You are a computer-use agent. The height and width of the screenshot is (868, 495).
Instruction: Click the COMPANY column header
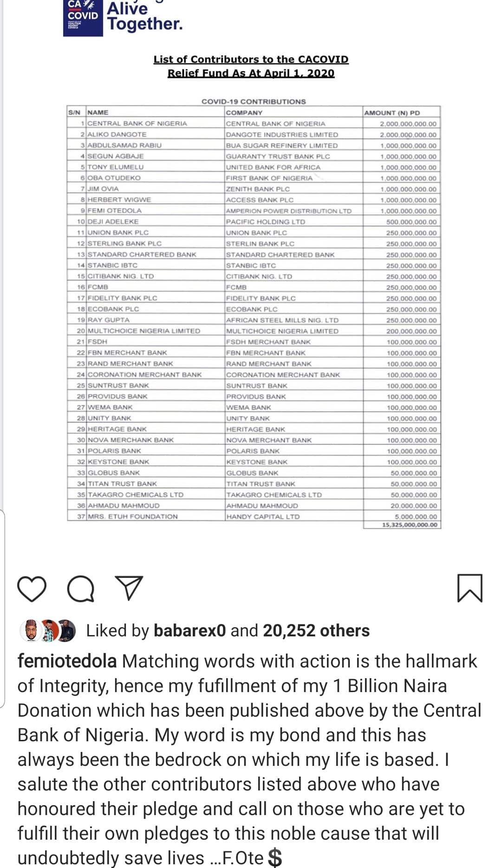[x=244, y=113]
